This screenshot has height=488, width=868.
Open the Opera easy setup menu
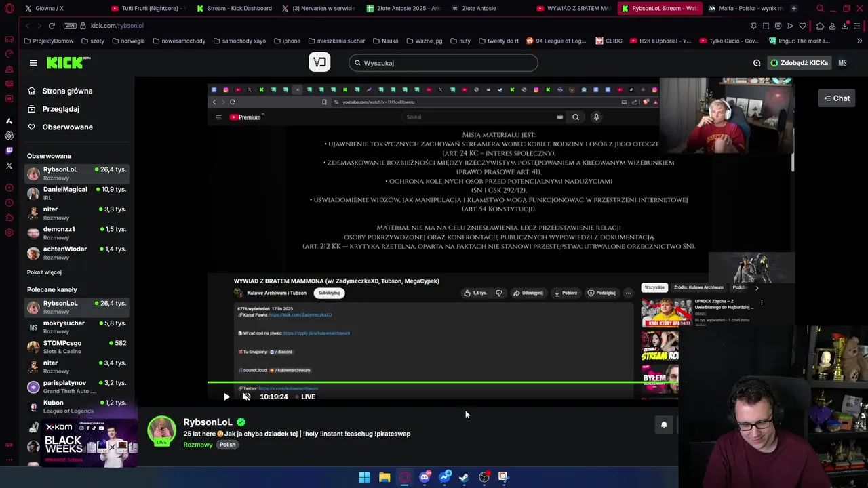pos(858,26)
